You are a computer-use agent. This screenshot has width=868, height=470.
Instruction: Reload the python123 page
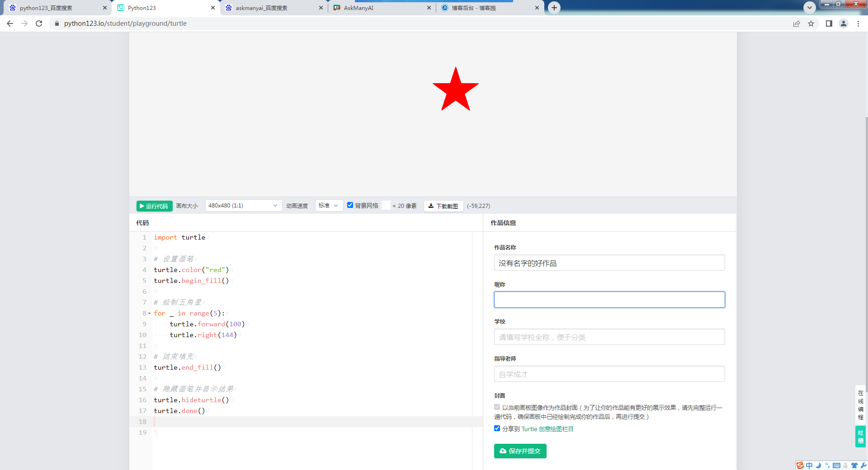pyautogui.click(x=39, y=23)
